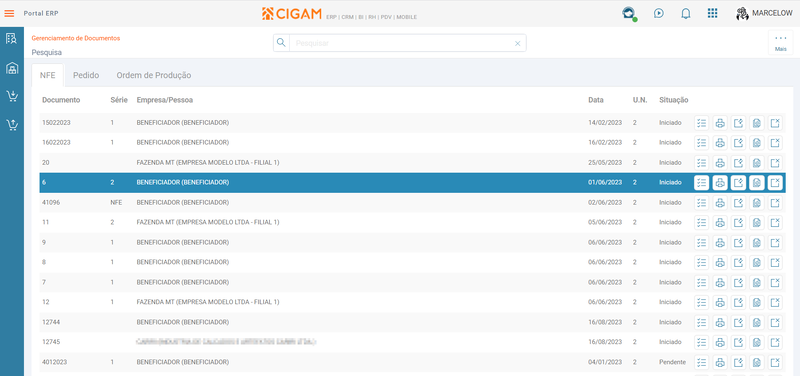Viewport: 800px width, 376px height.
Task: Click edit icon for document 12744
Action: point(738,322)
